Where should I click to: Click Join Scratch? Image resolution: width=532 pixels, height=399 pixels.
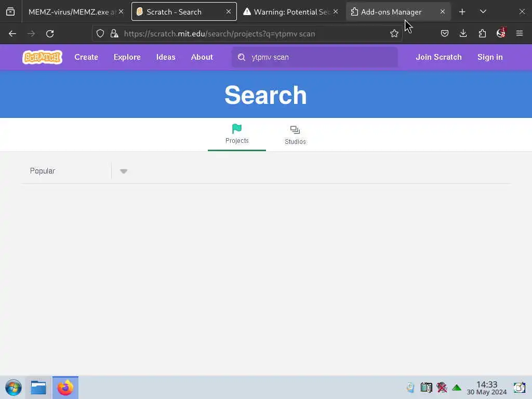pyautogui.click(x=438, y=57)
